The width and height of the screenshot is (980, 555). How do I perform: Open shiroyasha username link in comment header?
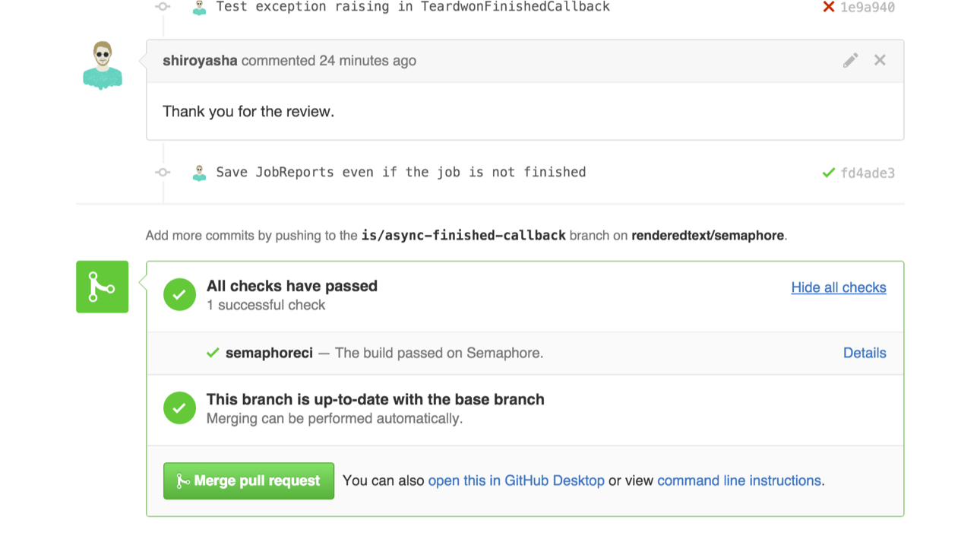(x=200, y=61)
